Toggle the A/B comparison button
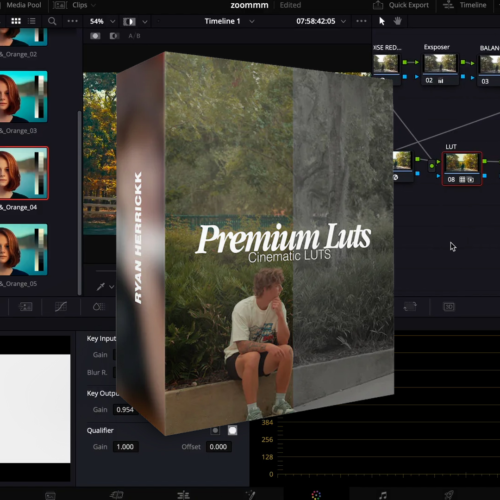The height and width of the screenshot is (500, 500). (134, 36)
